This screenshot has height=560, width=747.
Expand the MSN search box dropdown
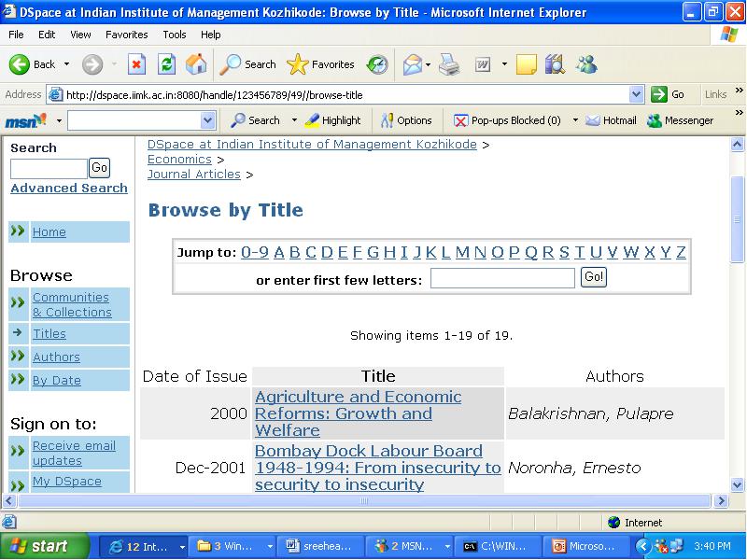point(207,120)
